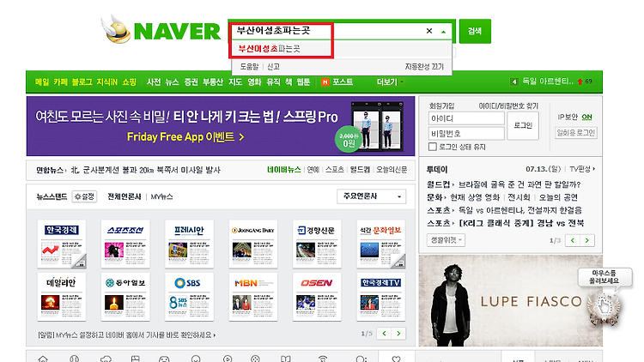This screenshot has width=644, height=362.
Task: Open 도움말 in the autocomplete footer
Action: pos(249,67)
